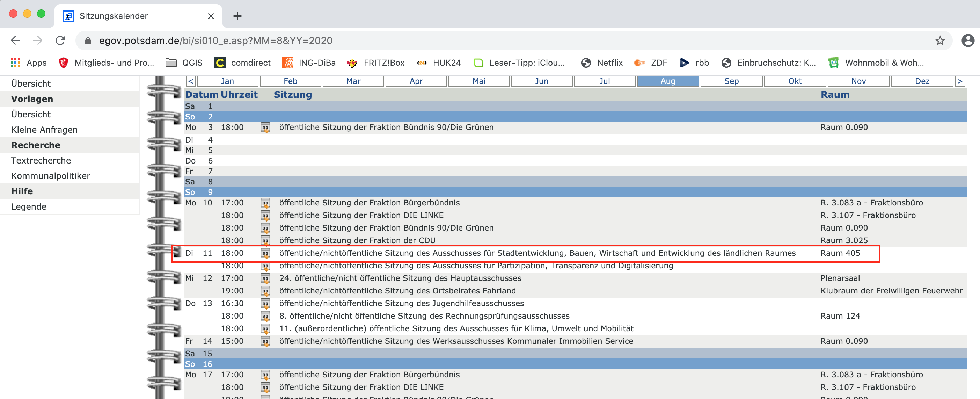
Task: Click calendar icon for Ortsbeirat Fahrland session
Action: coord(265,291)
